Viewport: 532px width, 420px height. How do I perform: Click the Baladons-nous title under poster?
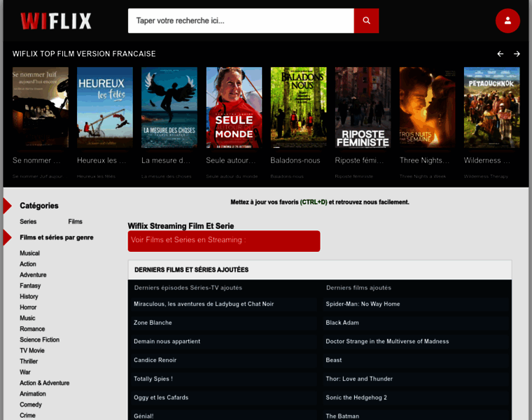click(295, 160)
